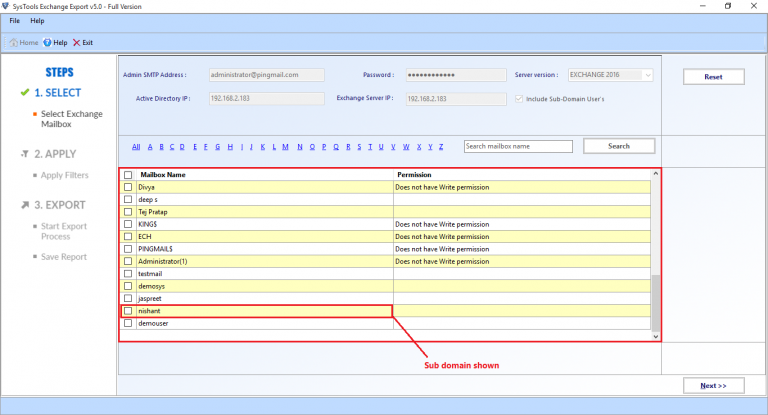Image resolution: width=768 pixels, height=415 pixels.
Task: Click the green checkmark beside 1. SELECT
Action: pyautogui.click(x=25, y=92)
